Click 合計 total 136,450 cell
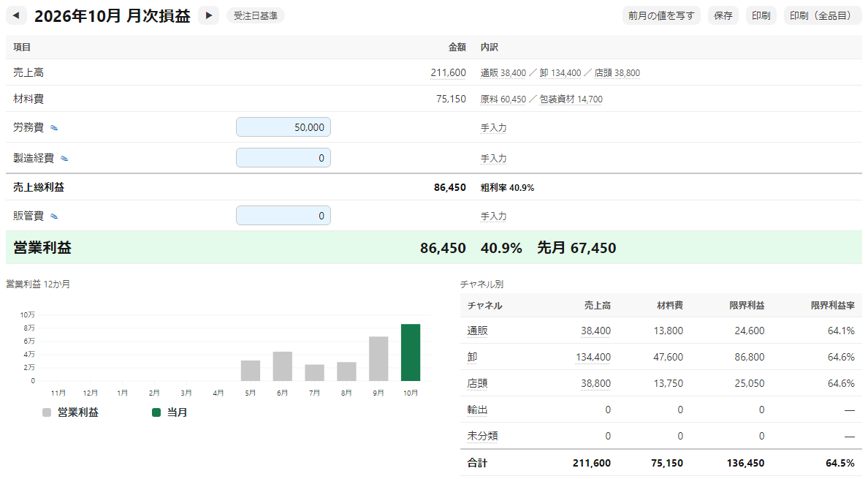The height and width of the screenshot is (479, 868). [746, 464]
